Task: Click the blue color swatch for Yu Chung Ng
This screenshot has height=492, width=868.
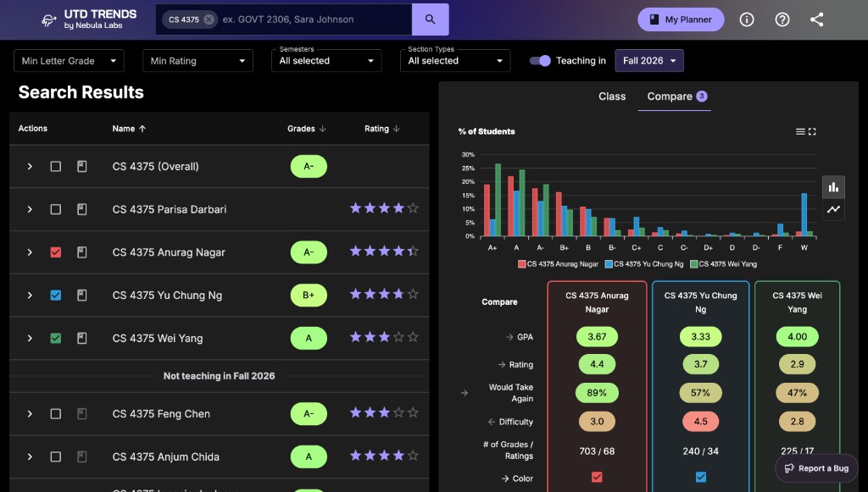Action: (x=701, y=477)
